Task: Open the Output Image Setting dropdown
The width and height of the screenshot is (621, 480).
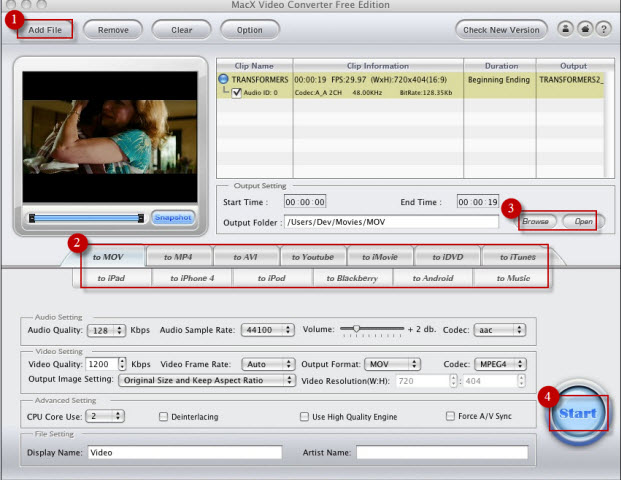Action: pyautogui.click(x=207, y=380)
